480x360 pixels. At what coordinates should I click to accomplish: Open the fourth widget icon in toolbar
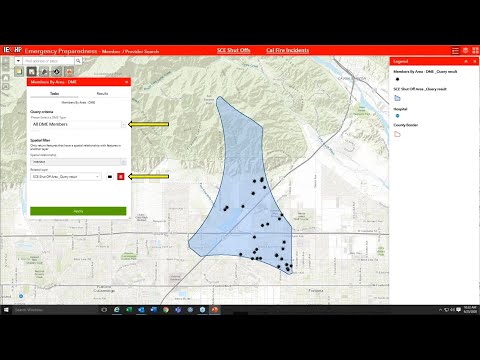coord(57,72)
